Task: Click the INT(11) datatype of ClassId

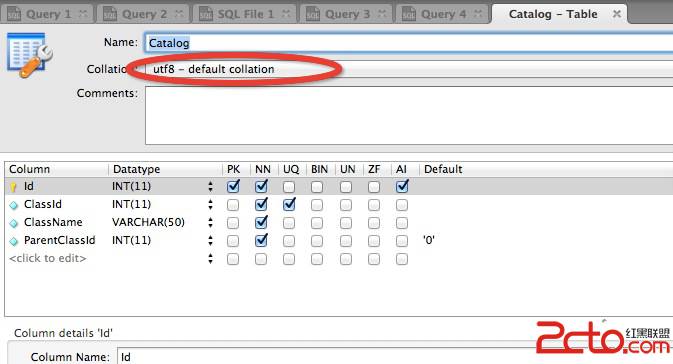Action: 131,204
